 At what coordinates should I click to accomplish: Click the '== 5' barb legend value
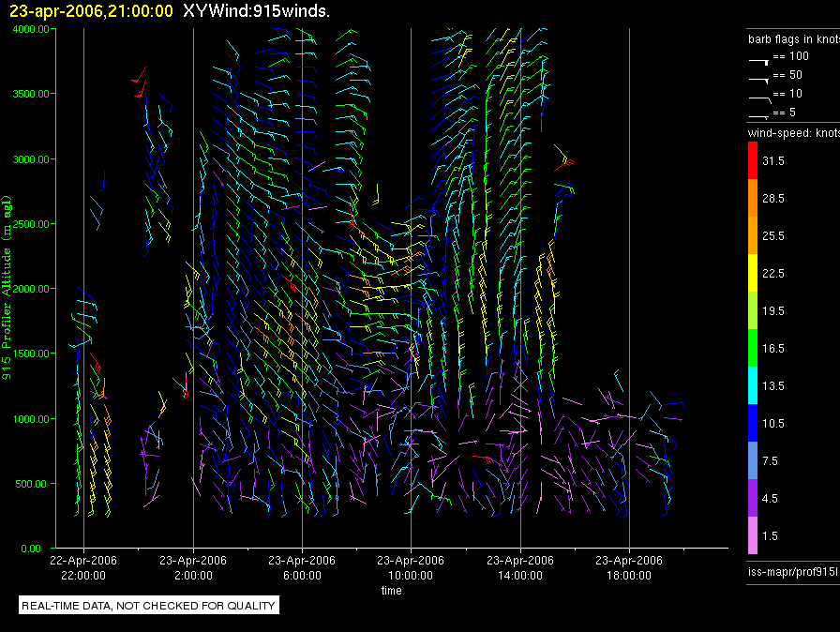coord(785,113)
